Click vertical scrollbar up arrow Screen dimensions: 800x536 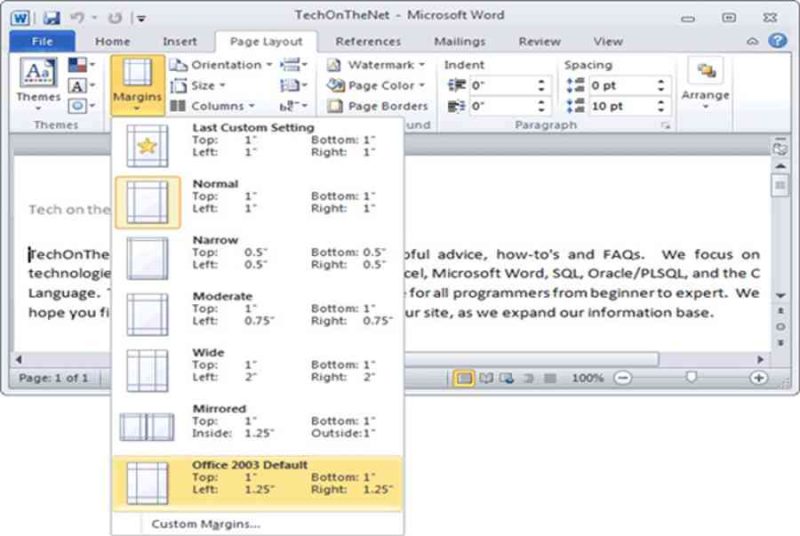coord(780,166)
